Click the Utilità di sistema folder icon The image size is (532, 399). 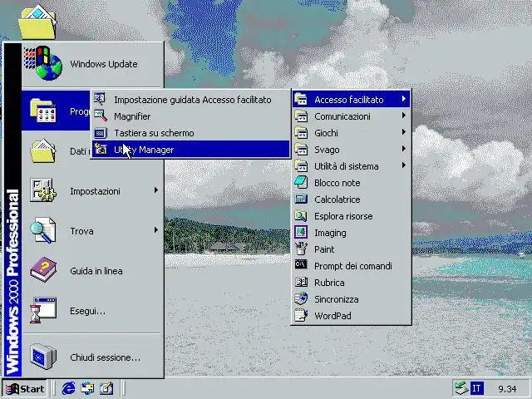pyautogui.click(x=301, y=165)
